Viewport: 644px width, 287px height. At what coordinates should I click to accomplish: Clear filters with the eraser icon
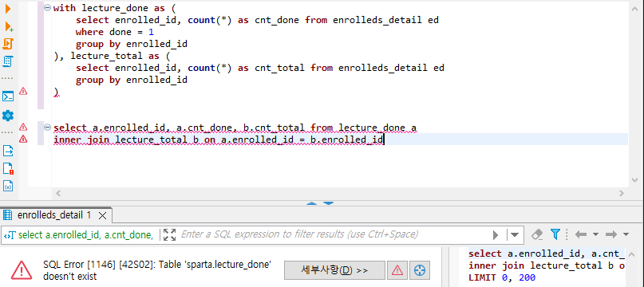coord(537,234)
